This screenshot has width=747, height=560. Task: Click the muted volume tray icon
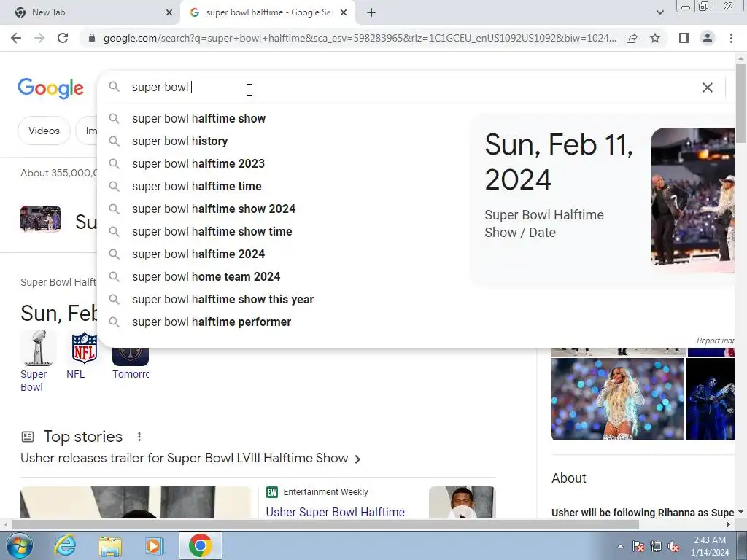point(673,546)
